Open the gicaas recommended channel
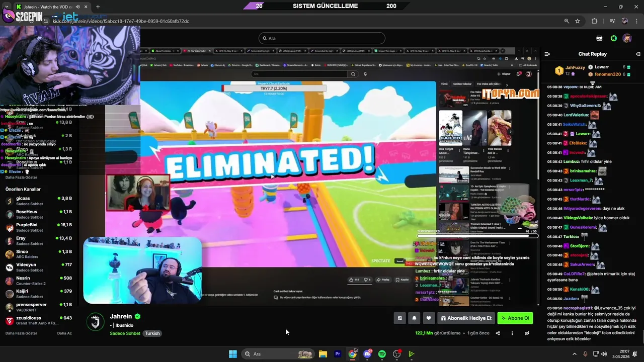The height and width of the screenshot is (362, 644). 39,201
